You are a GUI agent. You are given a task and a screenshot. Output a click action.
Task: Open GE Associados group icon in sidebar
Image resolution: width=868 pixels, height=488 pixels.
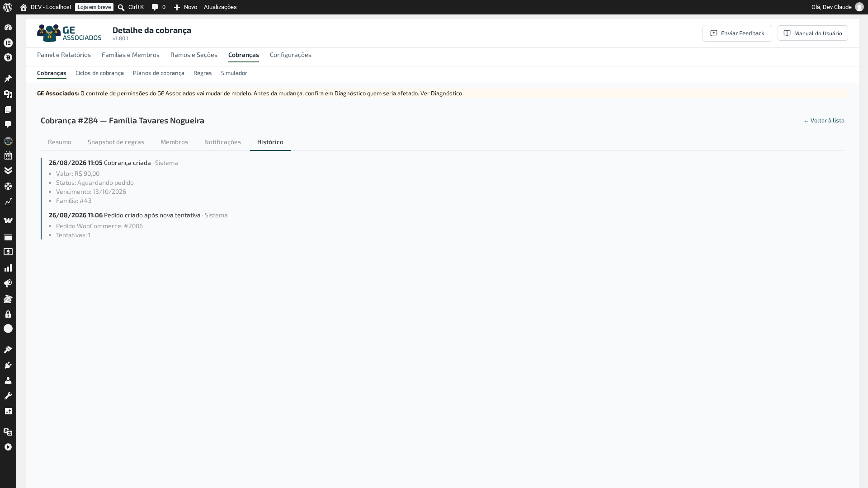pyautogui.click(x=8, y=141)
